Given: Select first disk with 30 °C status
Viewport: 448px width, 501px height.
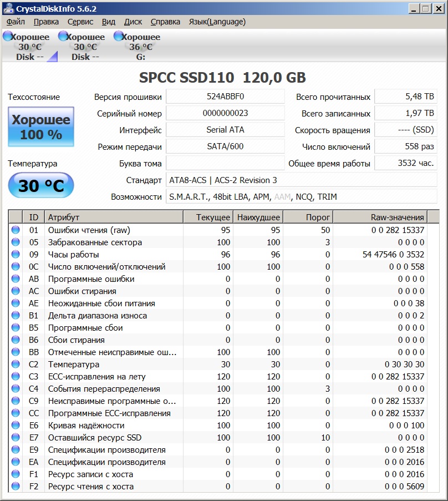Looking at the screenshot, I should coord(30,47).
